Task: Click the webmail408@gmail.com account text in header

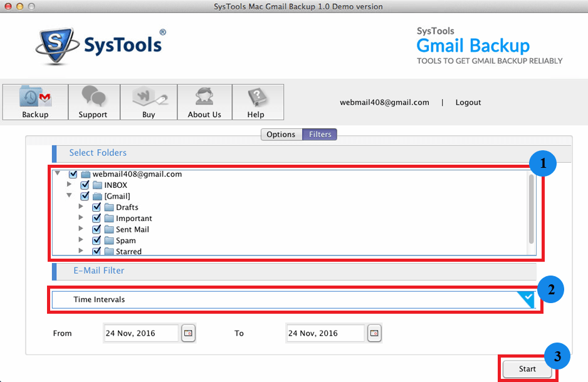Action: tap(384, 102)
